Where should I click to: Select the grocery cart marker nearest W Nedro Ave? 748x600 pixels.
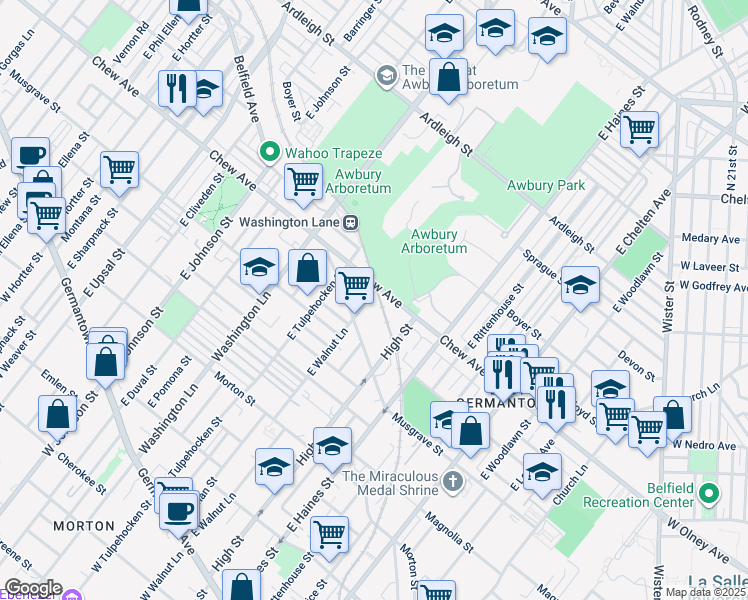point(647,431)
